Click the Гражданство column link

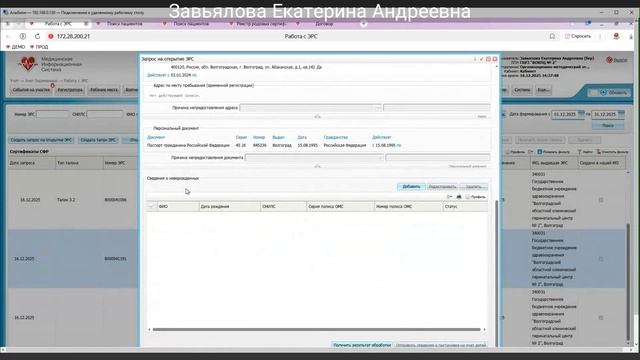click(x=336, y=138)
